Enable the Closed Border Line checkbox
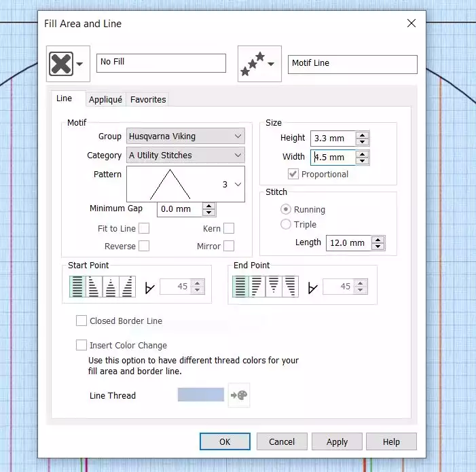Viewport: 476px width, 472px height. click(x=81, y=321)
